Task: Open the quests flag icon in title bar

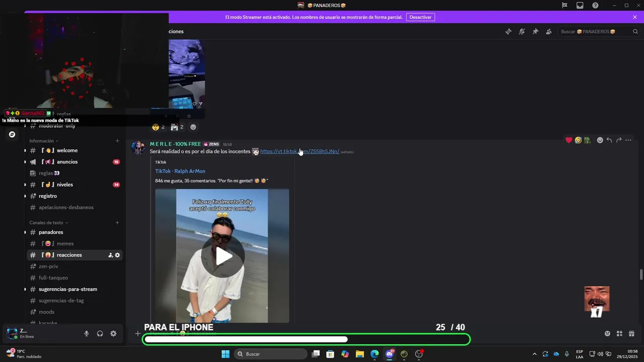Action: pyautogui.click(x=565, y=5)
